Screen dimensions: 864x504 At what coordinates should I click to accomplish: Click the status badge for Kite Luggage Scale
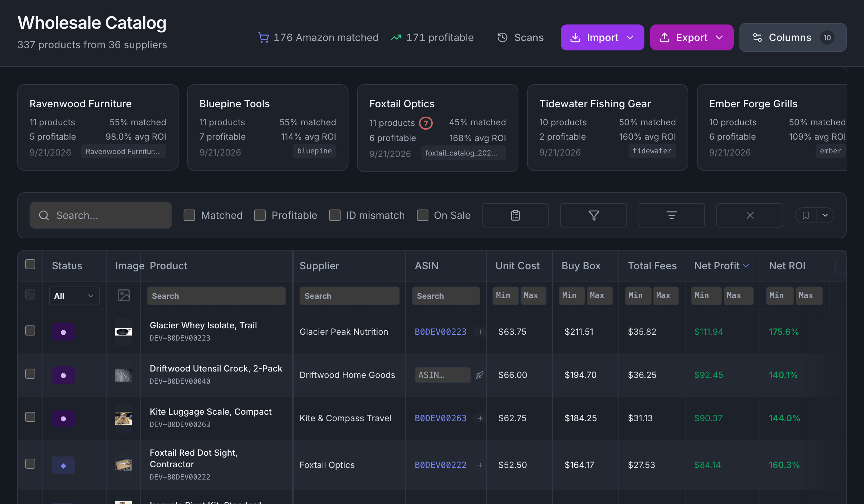click(63, 418)
